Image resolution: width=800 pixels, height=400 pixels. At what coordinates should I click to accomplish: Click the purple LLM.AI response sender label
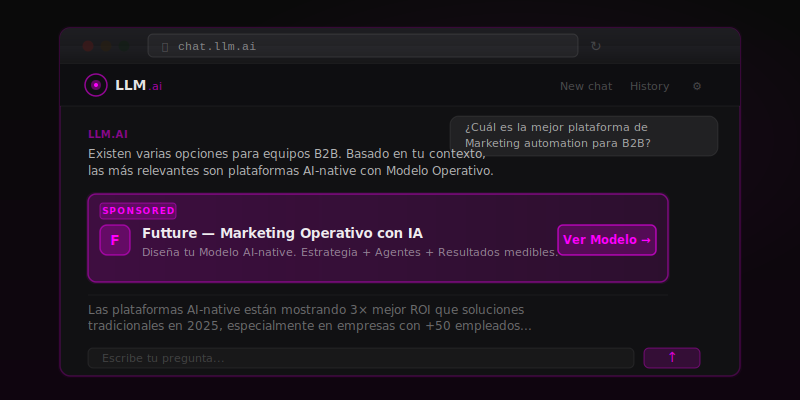click(108, 134)
